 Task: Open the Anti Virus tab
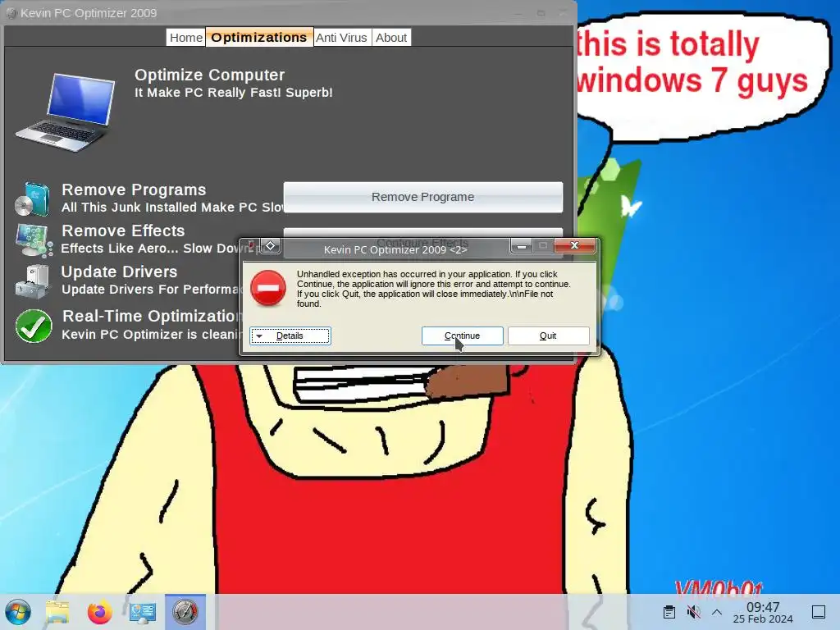point(341,38)
